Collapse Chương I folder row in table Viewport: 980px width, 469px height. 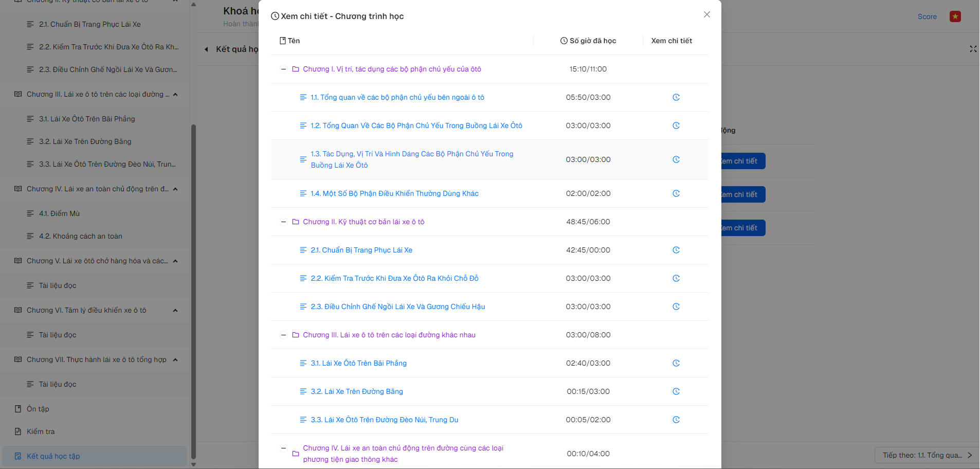(283, 69)
